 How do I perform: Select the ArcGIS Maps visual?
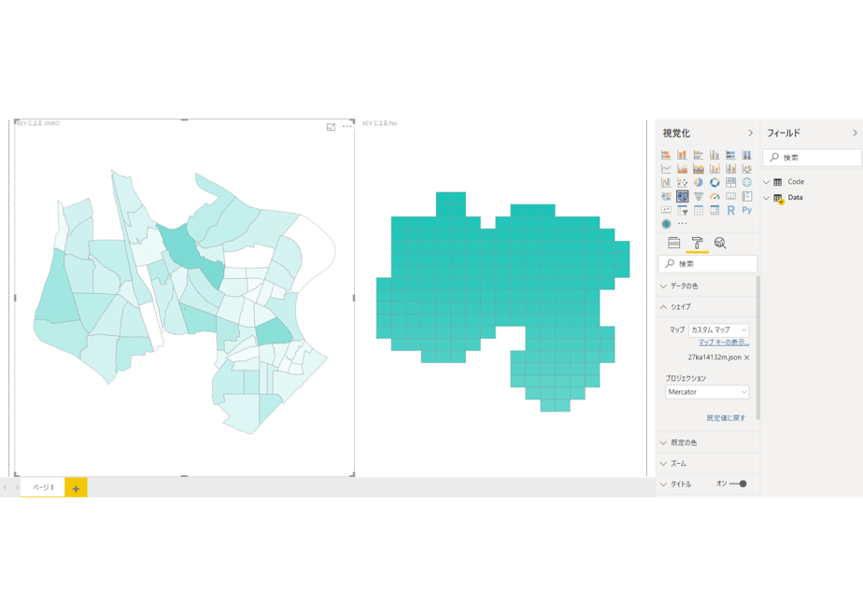coord(666,224)
